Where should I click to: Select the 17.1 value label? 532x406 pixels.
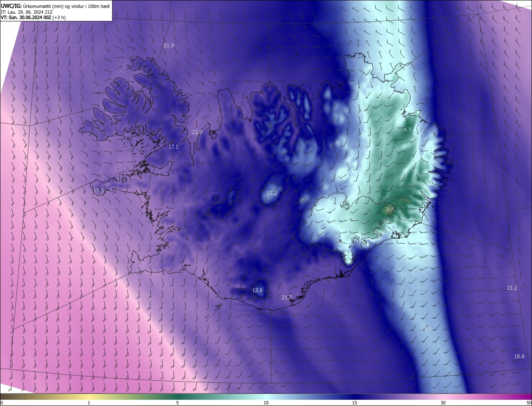(x=173, y=147)
